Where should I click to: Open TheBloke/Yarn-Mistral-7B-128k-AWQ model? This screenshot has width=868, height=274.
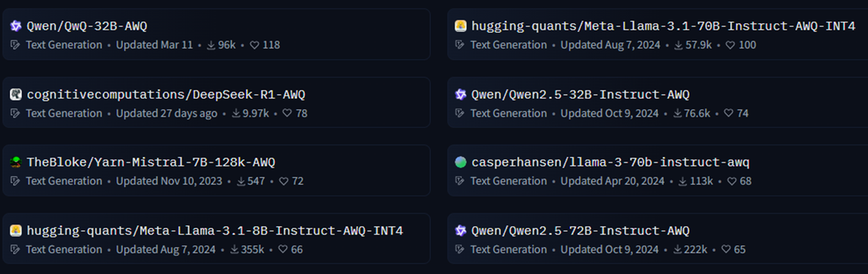click(151, 163)
